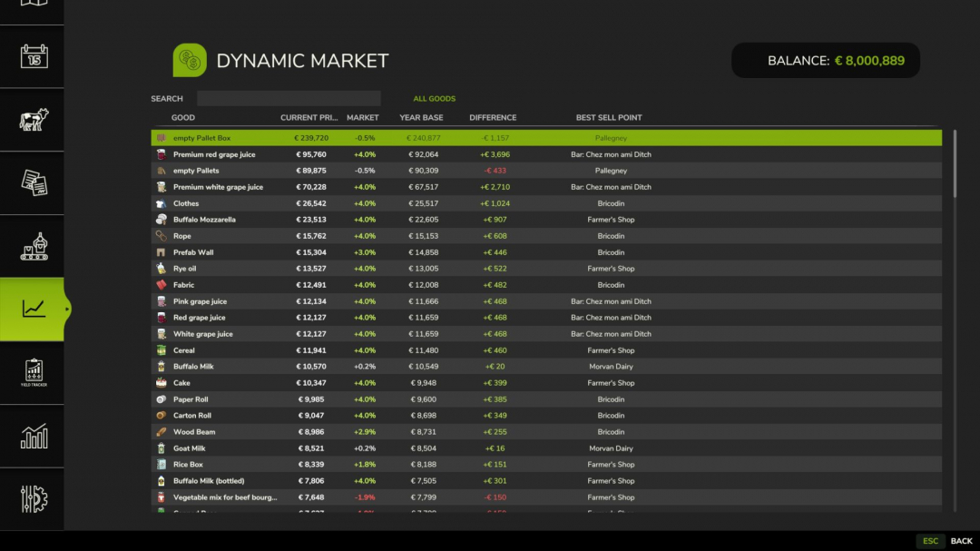Open the game settings sliders icon
This screenshot has width=980, height=551.
point(34,499)
